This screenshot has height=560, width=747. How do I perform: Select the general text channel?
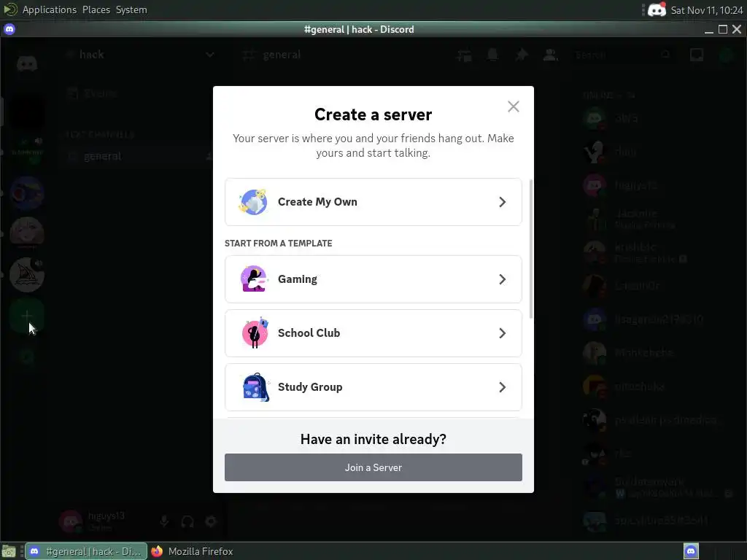102,156
